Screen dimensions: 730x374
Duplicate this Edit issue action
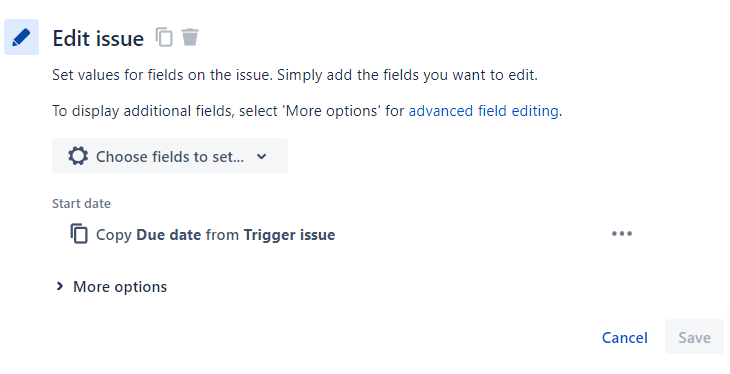pyautogui.click(x=164, y=37)
